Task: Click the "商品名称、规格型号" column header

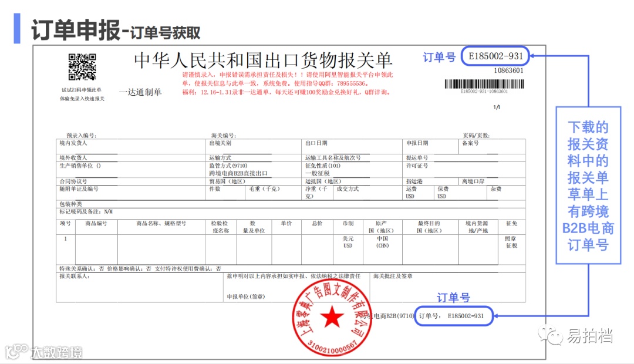Action: tap(161, 227)
